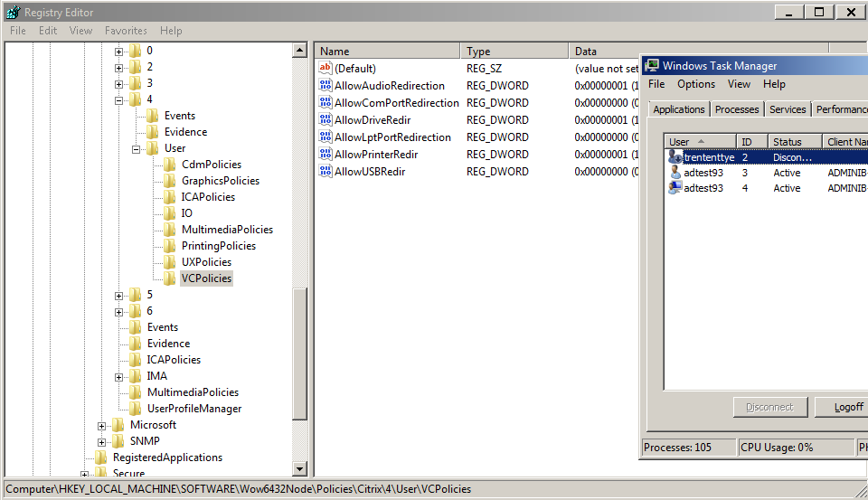Click the AllowUSBRedir DWORD icon
Screen dimensions: 868x500
(x=325, y=171)
